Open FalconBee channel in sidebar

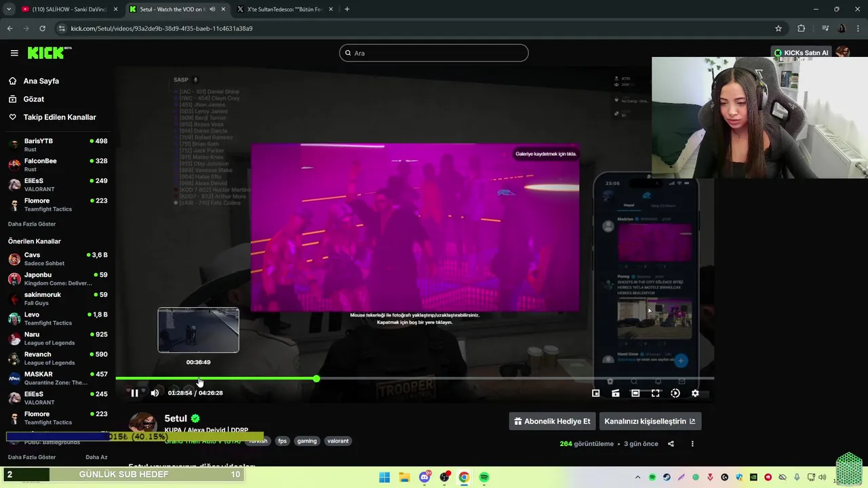click(58, 165)
